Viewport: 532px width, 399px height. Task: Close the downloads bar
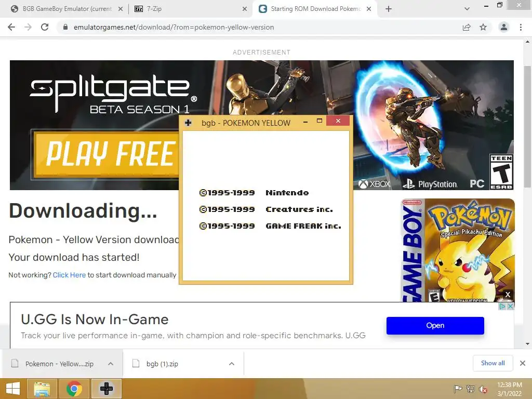coord(523,363)
